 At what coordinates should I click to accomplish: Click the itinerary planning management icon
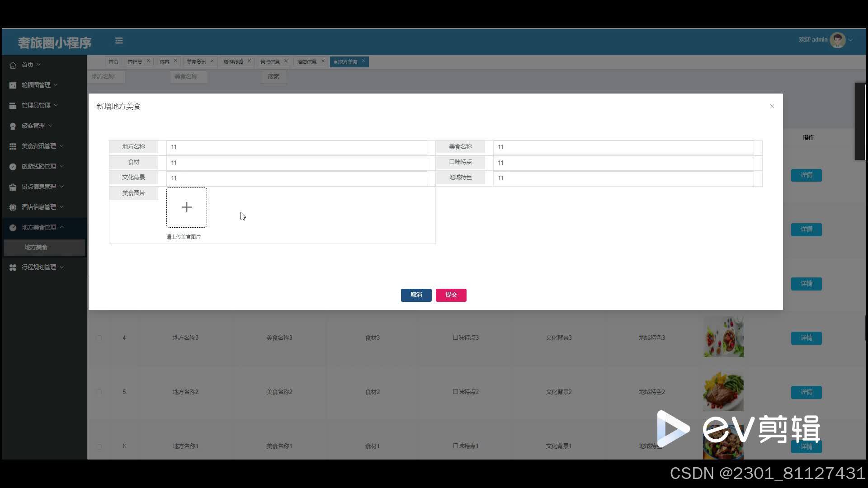click(13, 267)
